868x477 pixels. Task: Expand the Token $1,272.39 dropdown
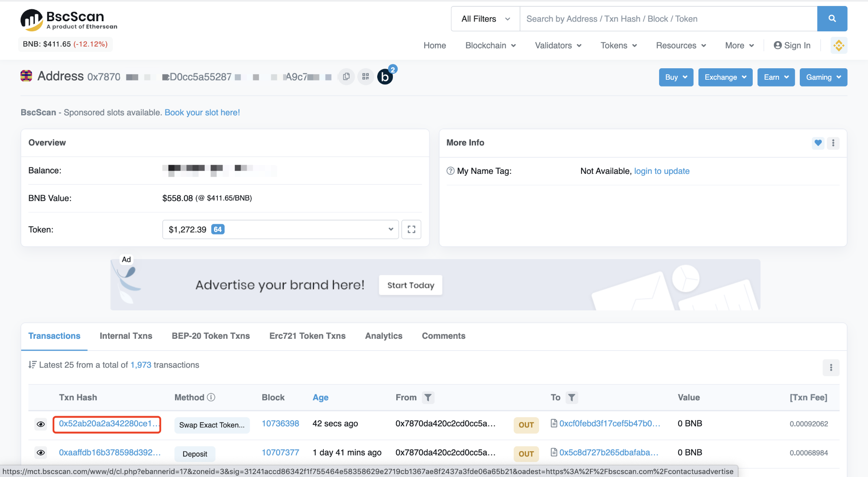(x=280, y=229)
